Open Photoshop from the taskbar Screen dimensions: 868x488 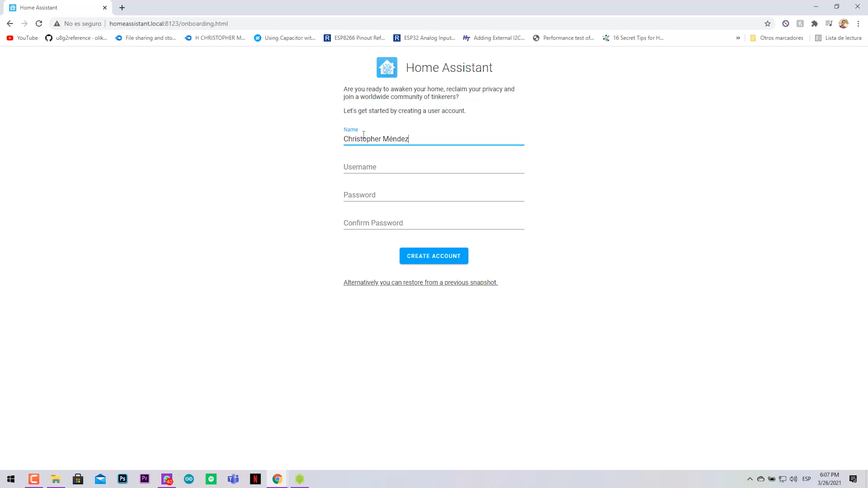pyautogui.click(x=123, y=479)
